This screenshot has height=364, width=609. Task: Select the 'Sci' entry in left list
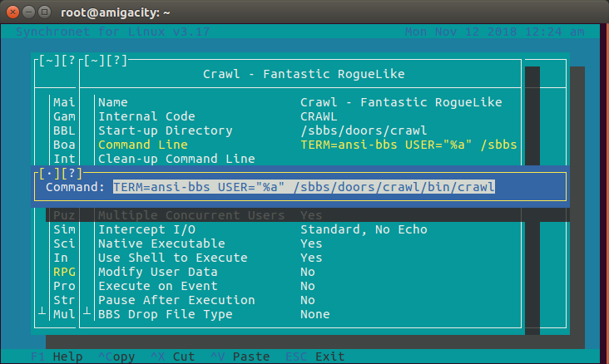click(64, 243)
